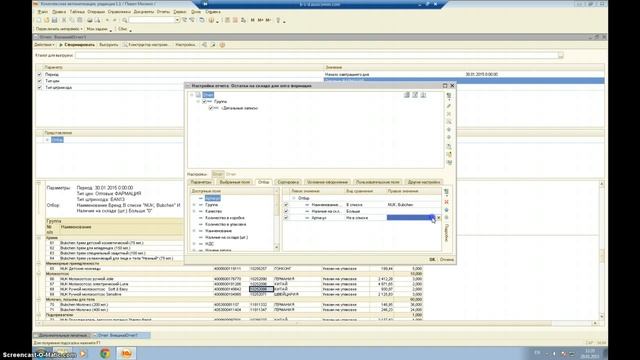Open Chrome from the Windows taskbar

pyautogui.click(x=105, y=353)
